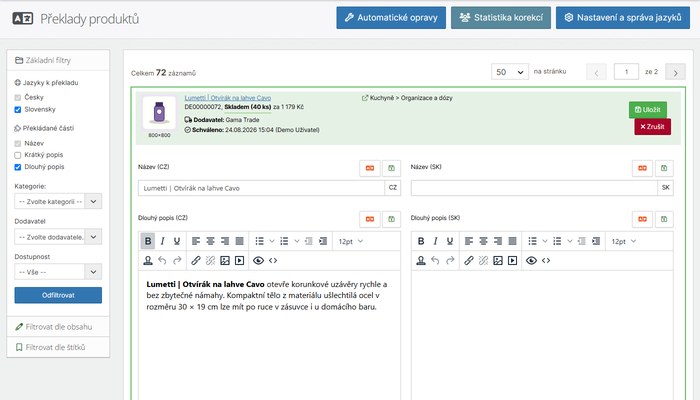The height and width of the screenshot is (400, 700).
Task: Justify text in the CZ editor
Action: point(240,242)
